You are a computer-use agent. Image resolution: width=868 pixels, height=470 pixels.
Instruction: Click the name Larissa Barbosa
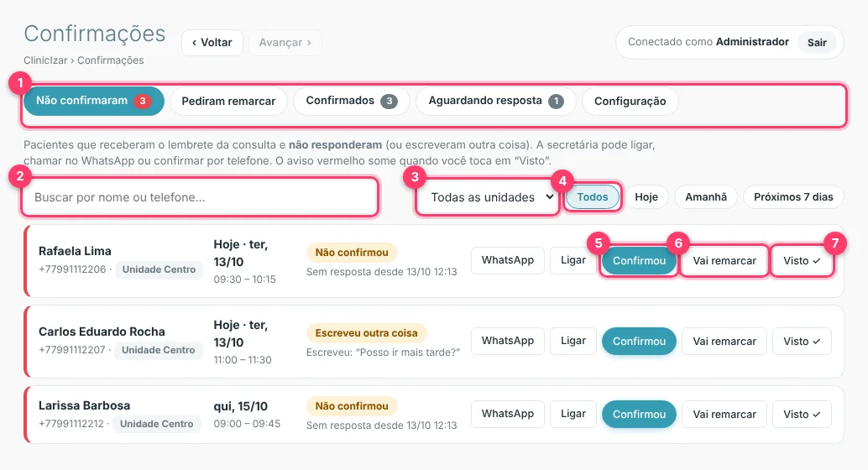[x=84, y=405]
